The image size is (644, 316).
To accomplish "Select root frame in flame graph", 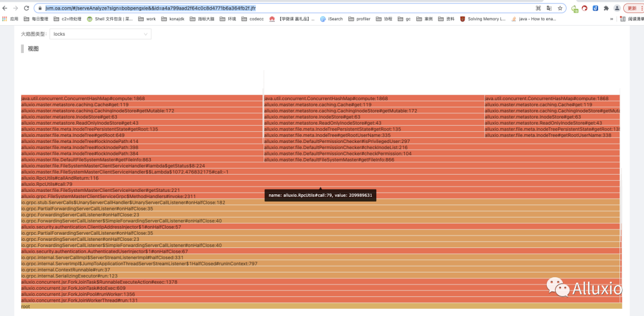I will pyautogui.click(x=321, y=306).
